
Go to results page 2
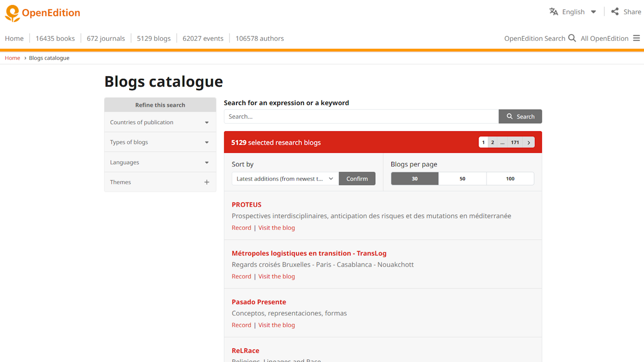(493, 142)
